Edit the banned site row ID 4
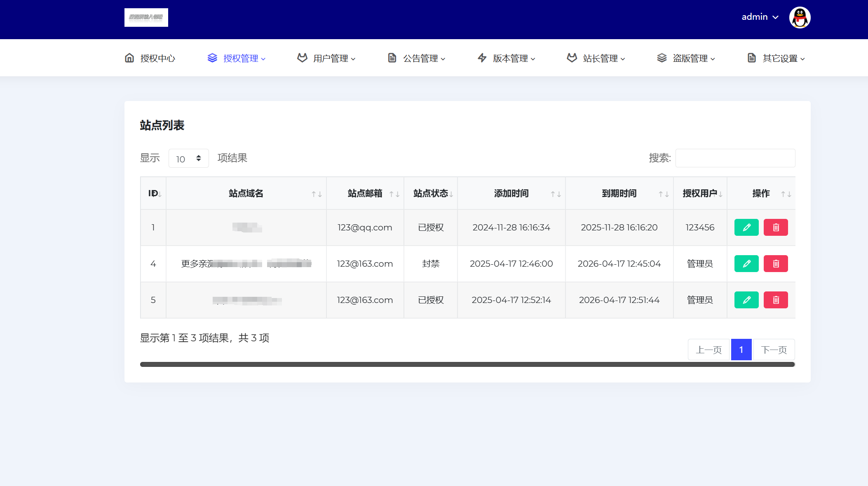The width and height of the screenshot is (868, 486). [x=746, y=263]
